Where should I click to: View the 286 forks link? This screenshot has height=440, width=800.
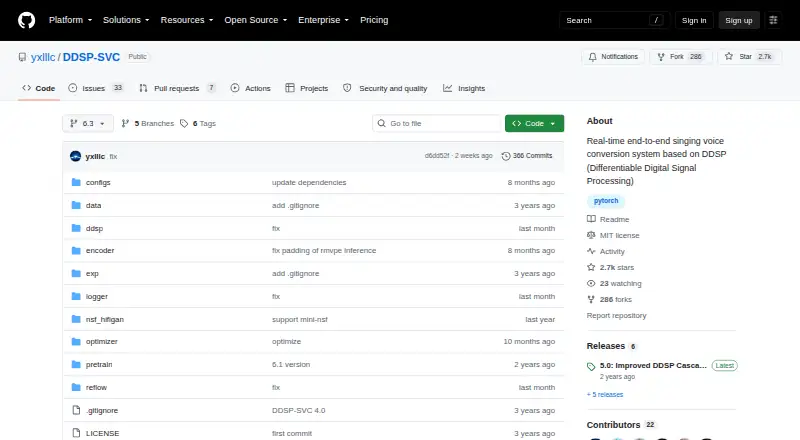610,300
